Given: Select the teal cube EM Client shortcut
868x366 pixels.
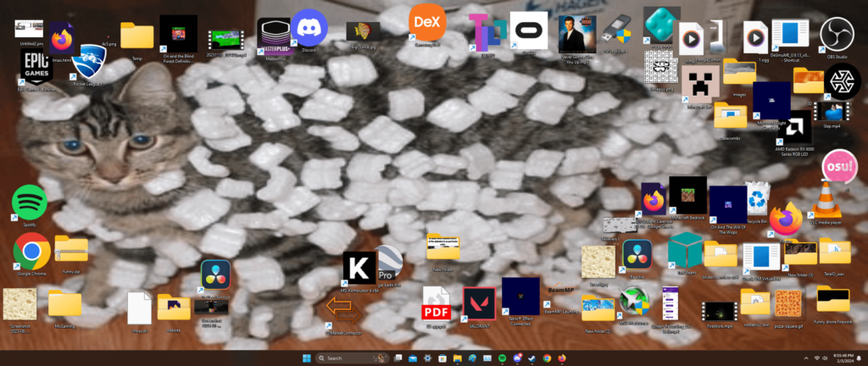Looking at the screenshot, I should 685,250.
